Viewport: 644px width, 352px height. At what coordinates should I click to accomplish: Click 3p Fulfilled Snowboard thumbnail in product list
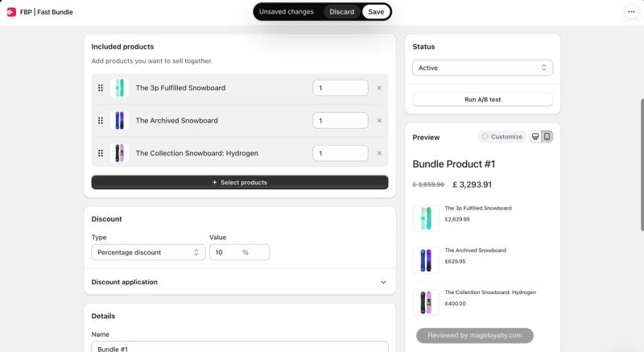pos(119,88)
